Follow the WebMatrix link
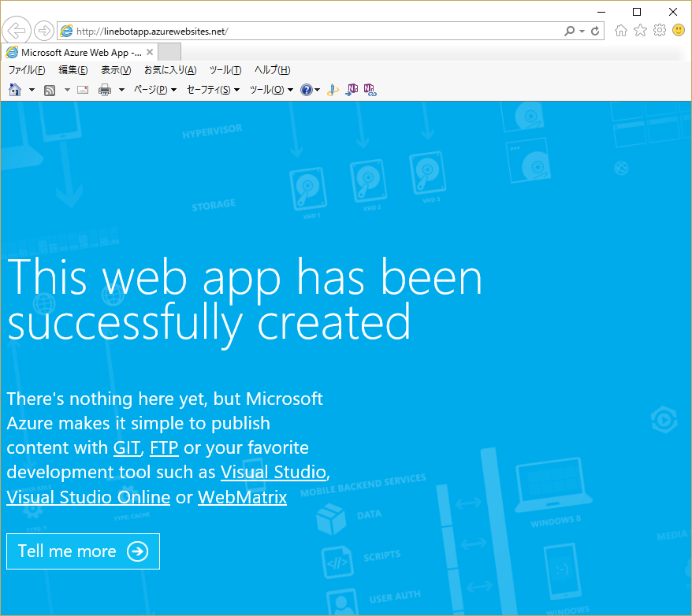 242,497
